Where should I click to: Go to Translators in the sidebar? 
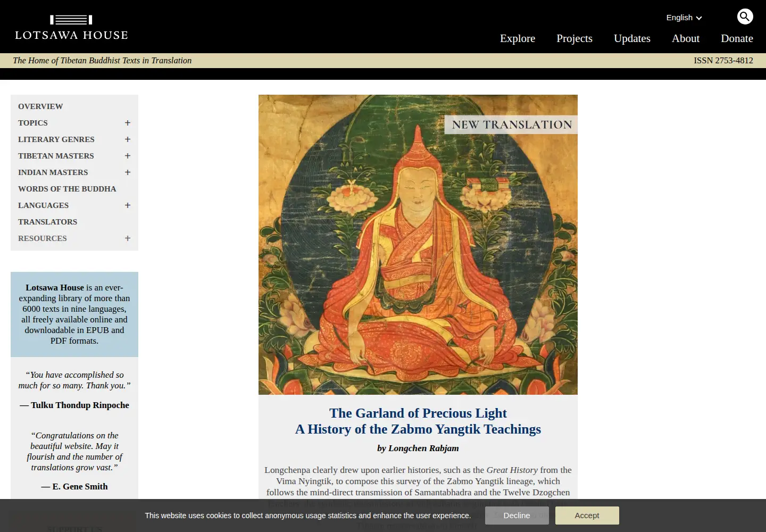point(47,222)
